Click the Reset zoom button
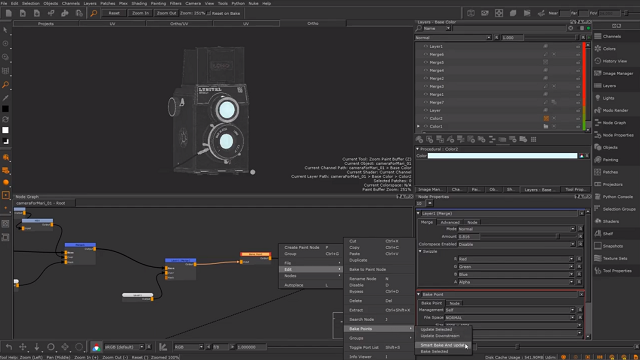 click(x=114, y=13)
